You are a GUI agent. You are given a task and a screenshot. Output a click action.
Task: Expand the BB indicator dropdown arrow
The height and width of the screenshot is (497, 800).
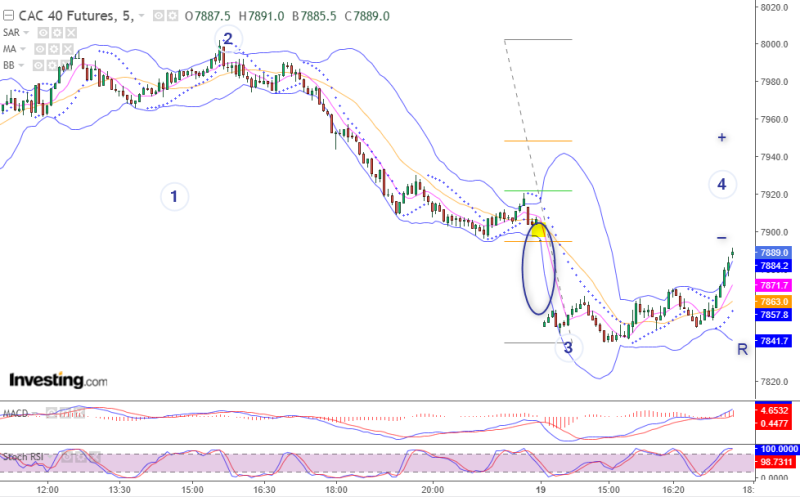pos(21,65)
